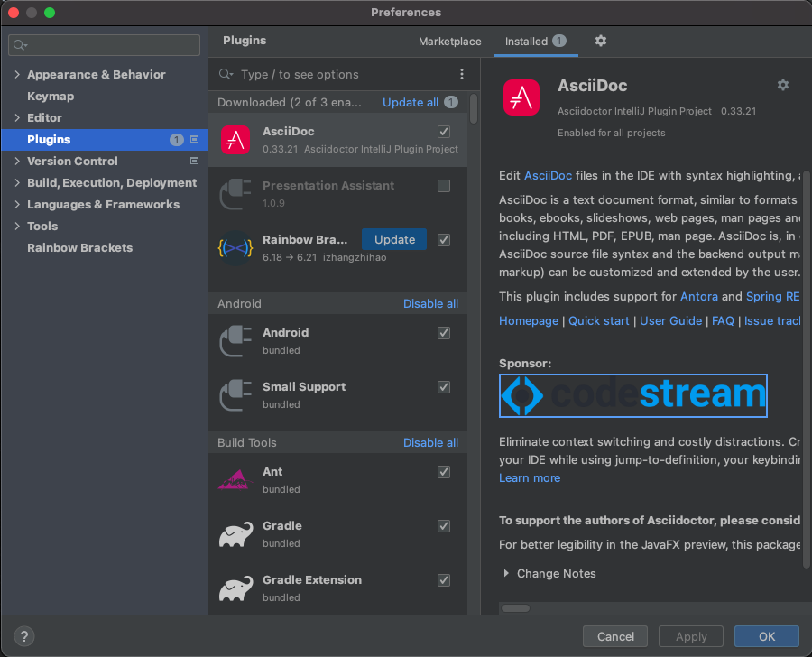Switch to the Marketplace tab
The image size is (812, 657).
(x=449, y=42)
